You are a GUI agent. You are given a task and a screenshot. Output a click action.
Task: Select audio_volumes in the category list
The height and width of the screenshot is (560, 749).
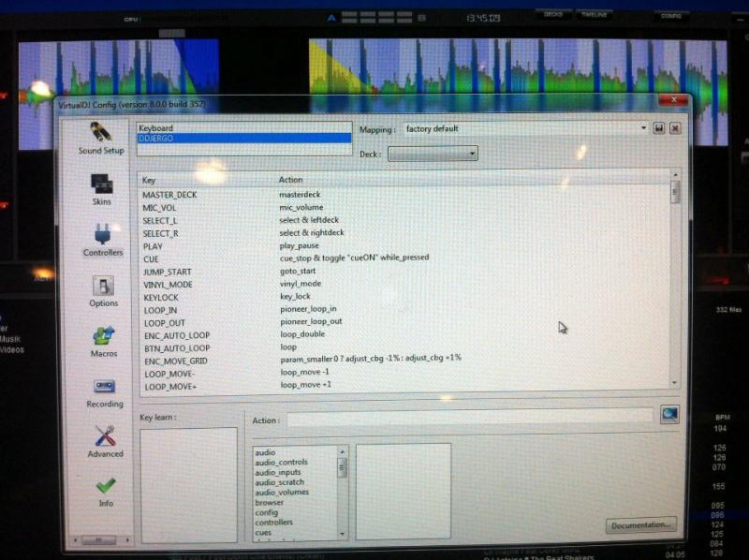coord(282,493)
